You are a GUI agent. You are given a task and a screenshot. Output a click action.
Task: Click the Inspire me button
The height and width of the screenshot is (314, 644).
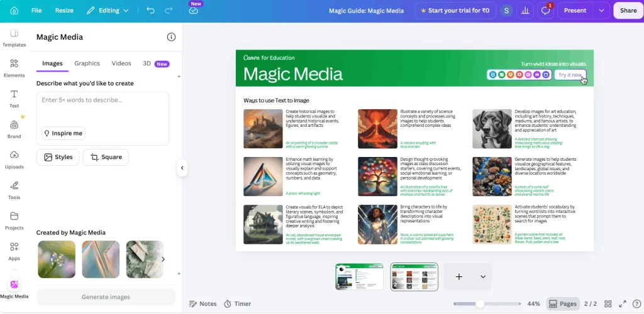[x=64, y=133]
